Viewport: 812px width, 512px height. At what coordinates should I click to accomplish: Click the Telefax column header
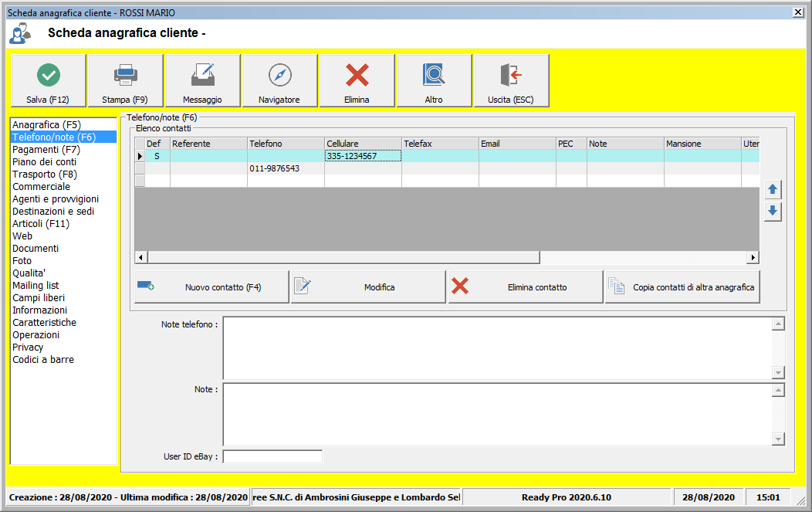coord(440,144)
